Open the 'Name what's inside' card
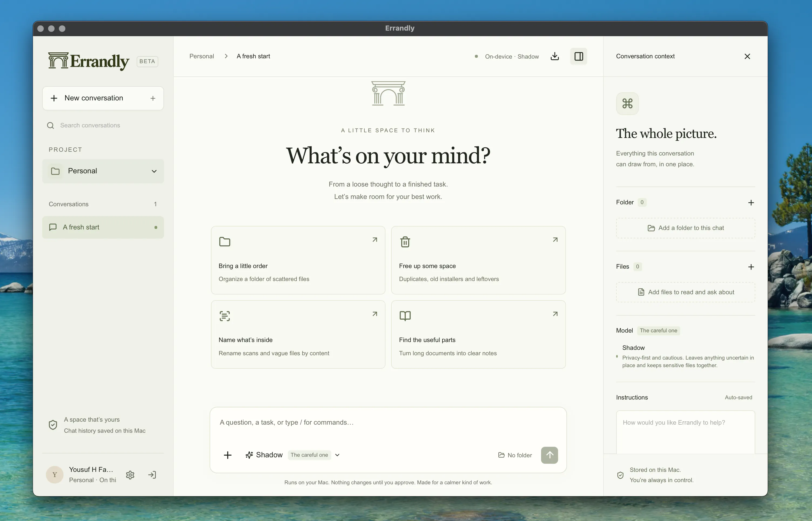812x521 pixels. (x=298, y=334)
